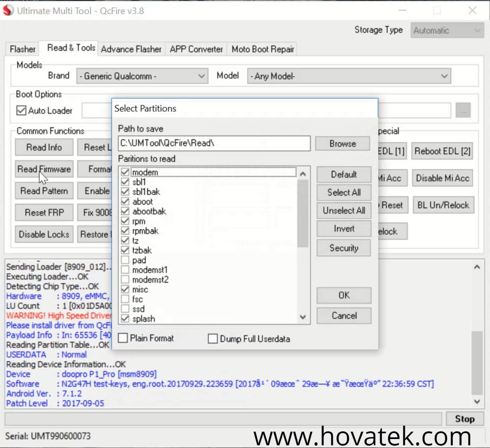Click the log panel scroll-down arrow
This screenshot has width=490, height=448.
[477, 402]
